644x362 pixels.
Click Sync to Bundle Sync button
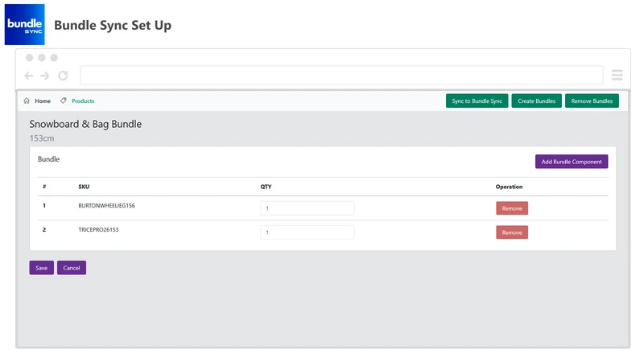(477, 101)
